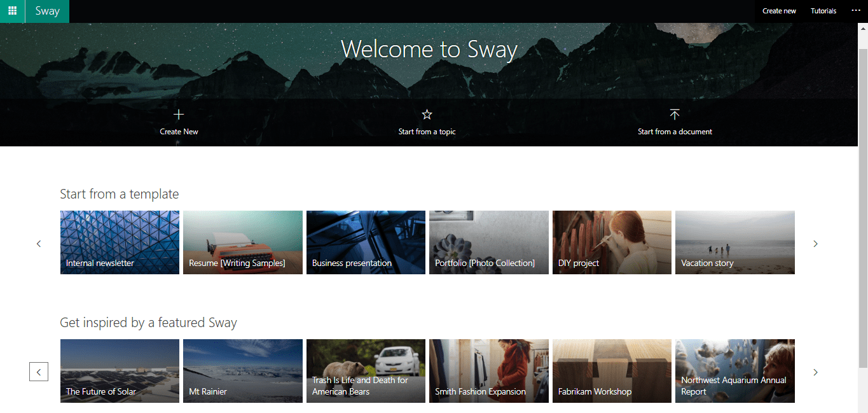Open the Portfolio [Photo Collection] template

[x=488, y=242]
